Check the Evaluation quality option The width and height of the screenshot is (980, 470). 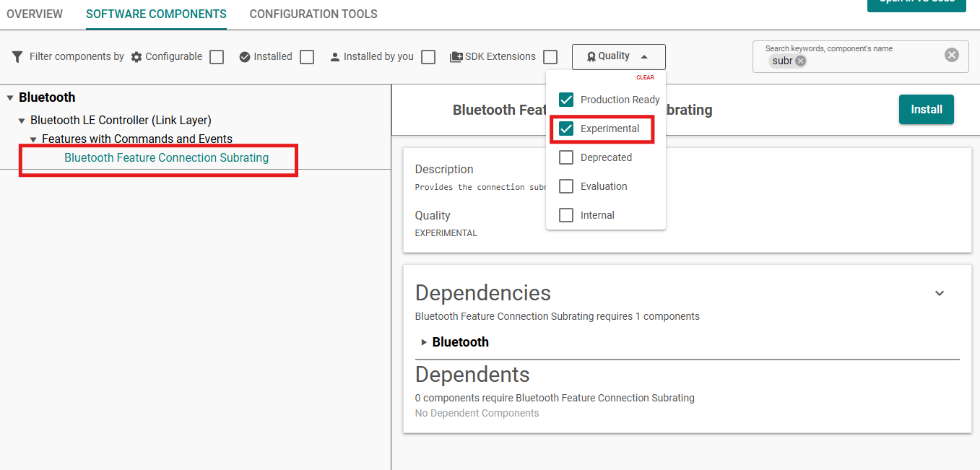(566, 186)
